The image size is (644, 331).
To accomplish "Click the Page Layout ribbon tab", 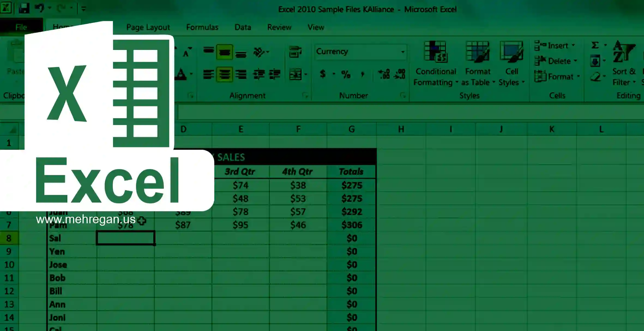I will [148, 27].
